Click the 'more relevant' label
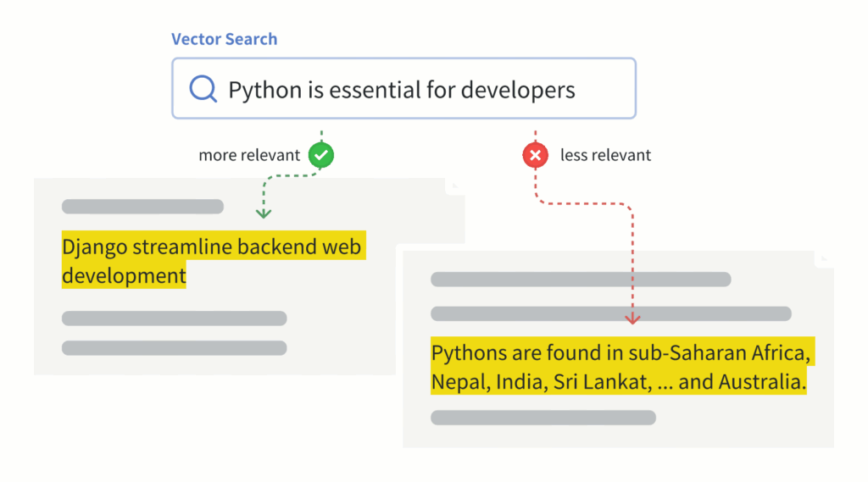Image resolution: width=868 pixels, height=482 pixels. point(249,156)
